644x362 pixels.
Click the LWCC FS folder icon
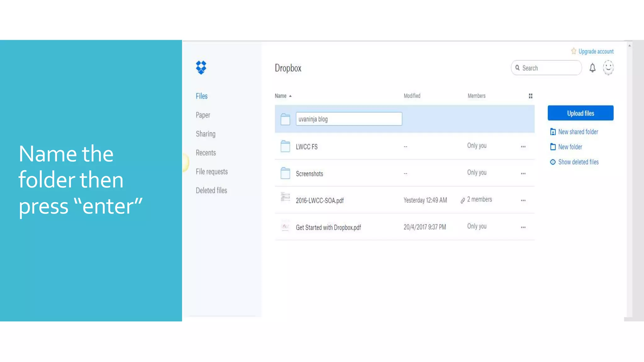(x=285, y=146)
